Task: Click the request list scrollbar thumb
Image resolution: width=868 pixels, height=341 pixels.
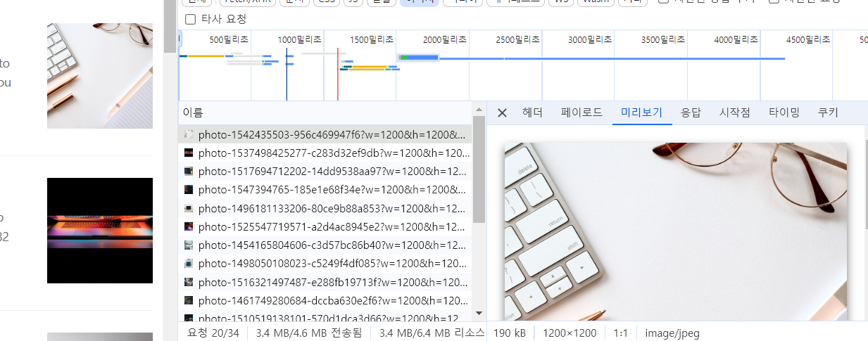Action: [x=479, y=169]
